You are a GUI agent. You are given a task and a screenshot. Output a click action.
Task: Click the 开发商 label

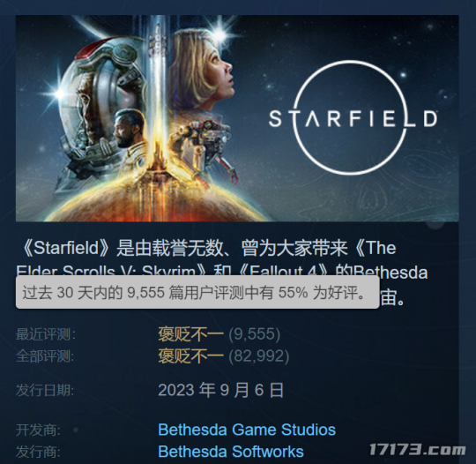click(x=38, y=430)
